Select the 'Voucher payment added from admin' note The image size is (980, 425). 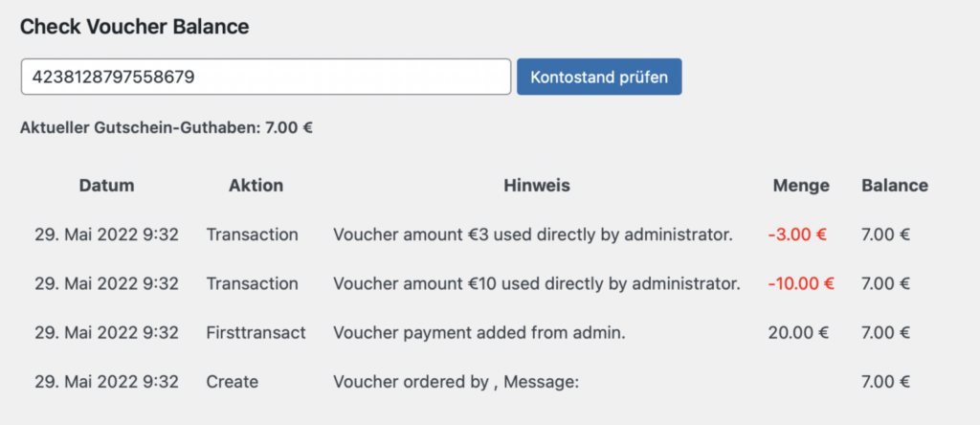479,332
